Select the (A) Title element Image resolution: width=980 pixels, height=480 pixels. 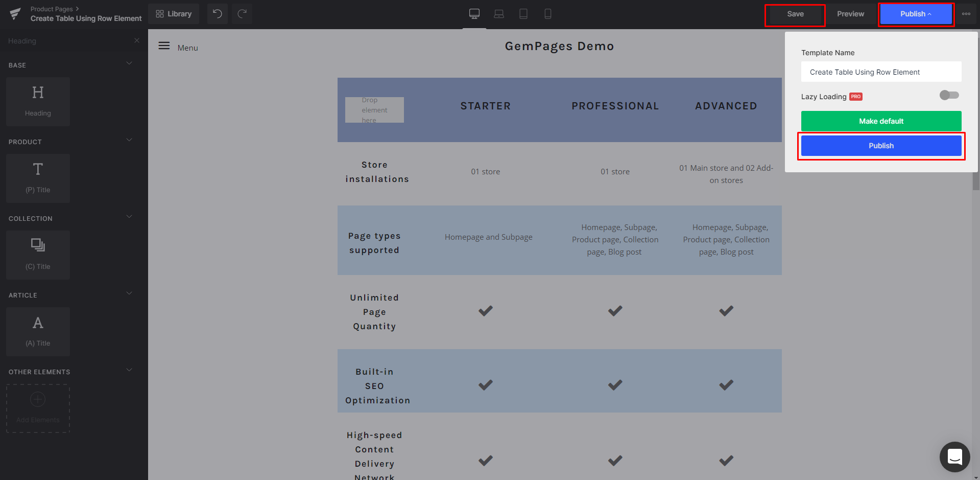(38, 331)
